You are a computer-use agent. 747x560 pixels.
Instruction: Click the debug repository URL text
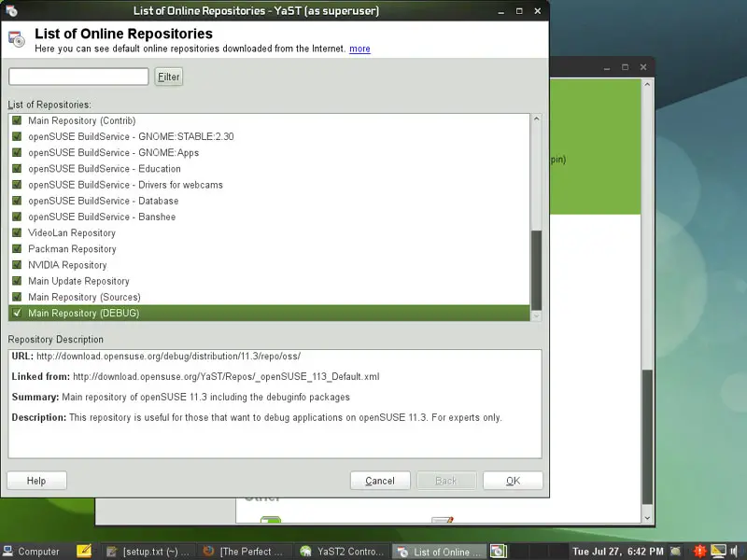(169, 357)
